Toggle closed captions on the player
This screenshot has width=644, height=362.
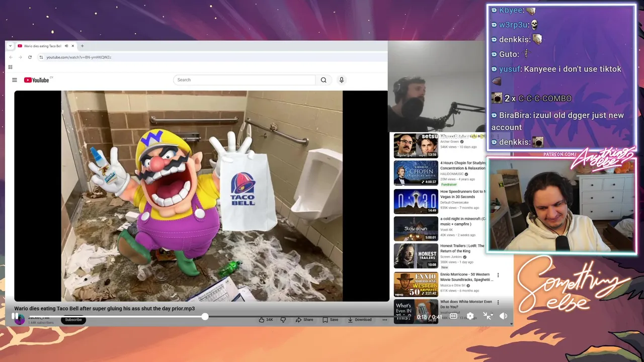(x=453, y=316)
